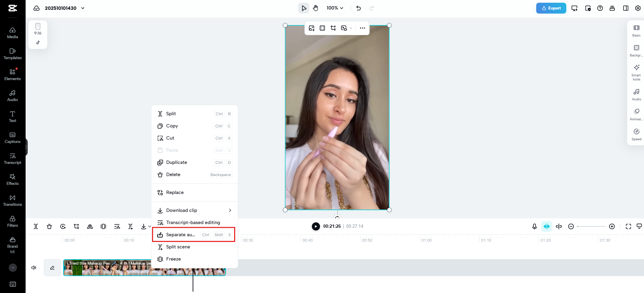Viewport: 644px width, 293px height.
Task: Click the crop icon in canvas floating toolbar
Action: pyautogui.click(x=333, y=28)
